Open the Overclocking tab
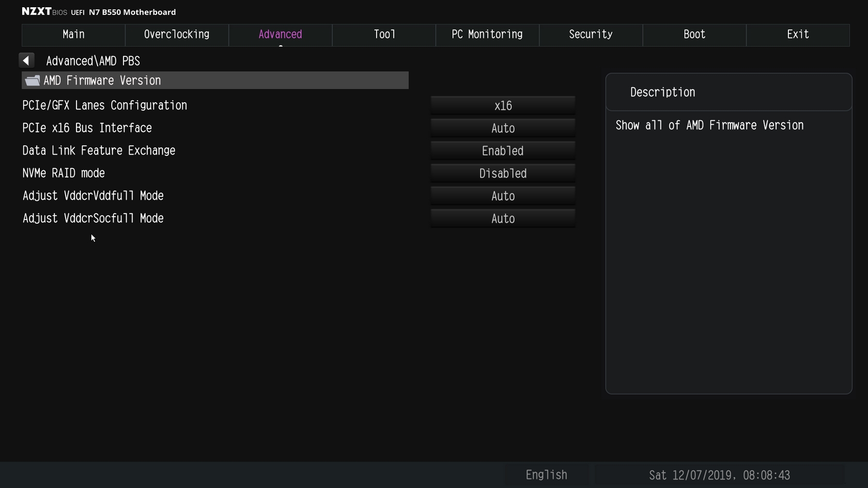This screenshot has width=868, height=488. (x=177, y=35)
